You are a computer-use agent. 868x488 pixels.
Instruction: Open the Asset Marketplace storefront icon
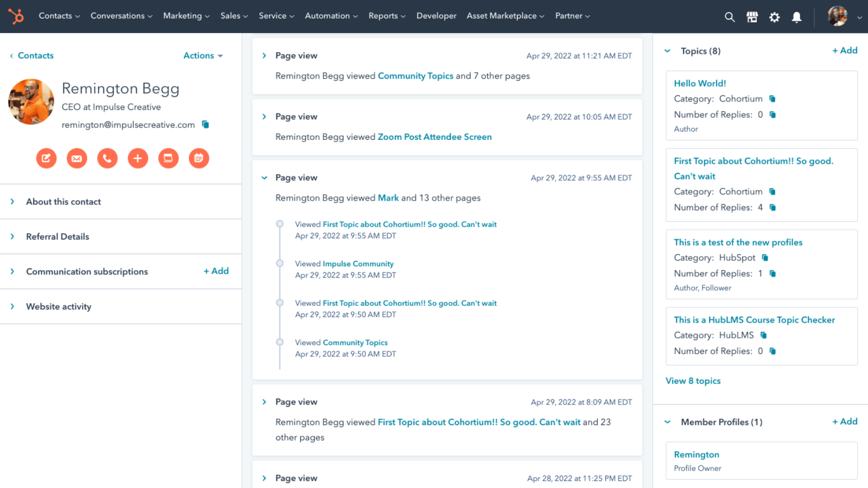pos(752,17)
